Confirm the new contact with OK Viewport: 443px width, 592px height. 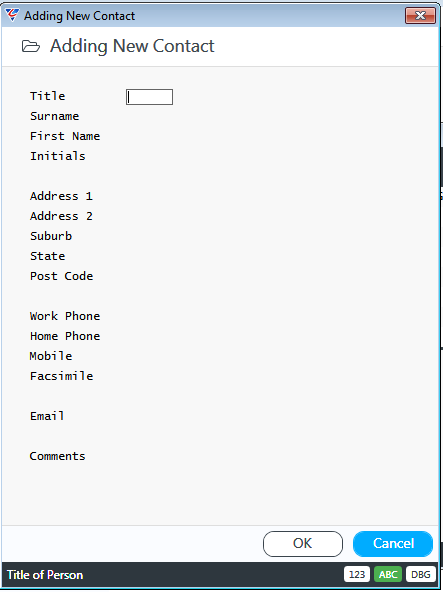coord(303,544)
